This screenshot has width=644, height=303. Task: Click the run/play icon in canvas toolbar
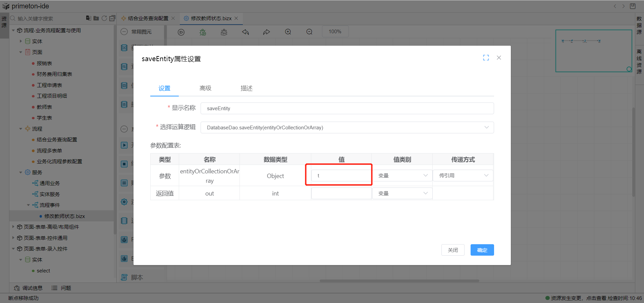point(181,32)
